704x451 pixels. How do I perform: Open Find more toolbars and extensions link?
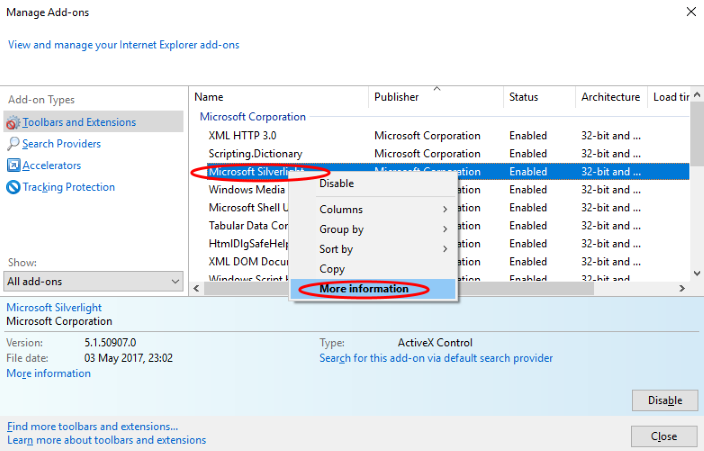tap(92, 426)
